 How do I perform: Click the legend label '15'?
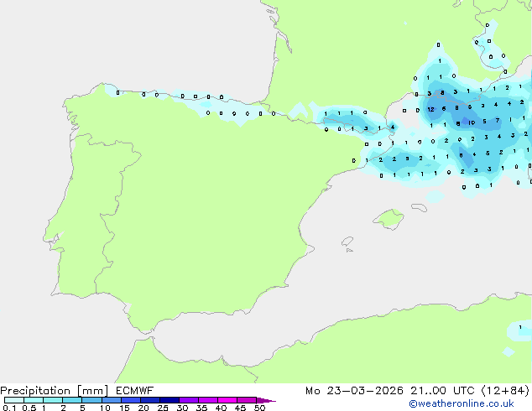tap(124, 408)
